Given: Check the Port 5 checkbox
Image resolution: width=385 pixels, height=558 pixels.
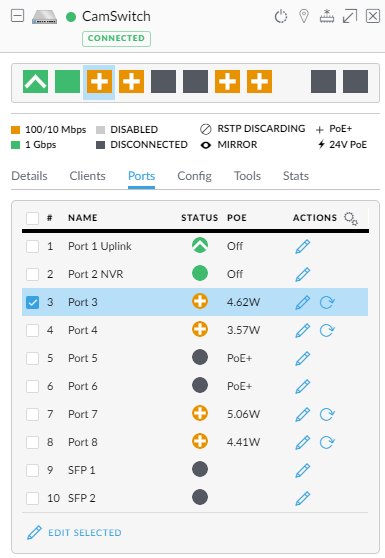Looking at the screenshot, I should tap(32, 358).
